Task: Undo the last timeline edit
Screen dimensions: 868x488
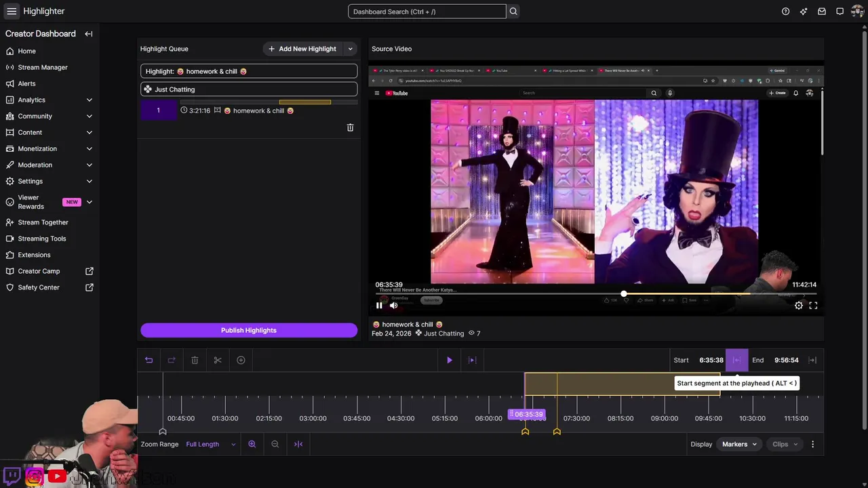Action: click(x=149, y=360)
